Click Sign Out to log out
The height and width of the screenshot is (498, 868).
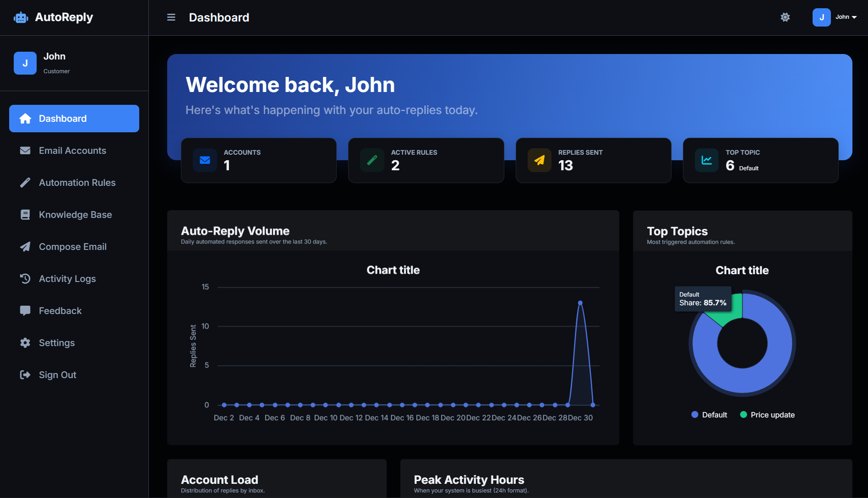click(x=57, y=374)
